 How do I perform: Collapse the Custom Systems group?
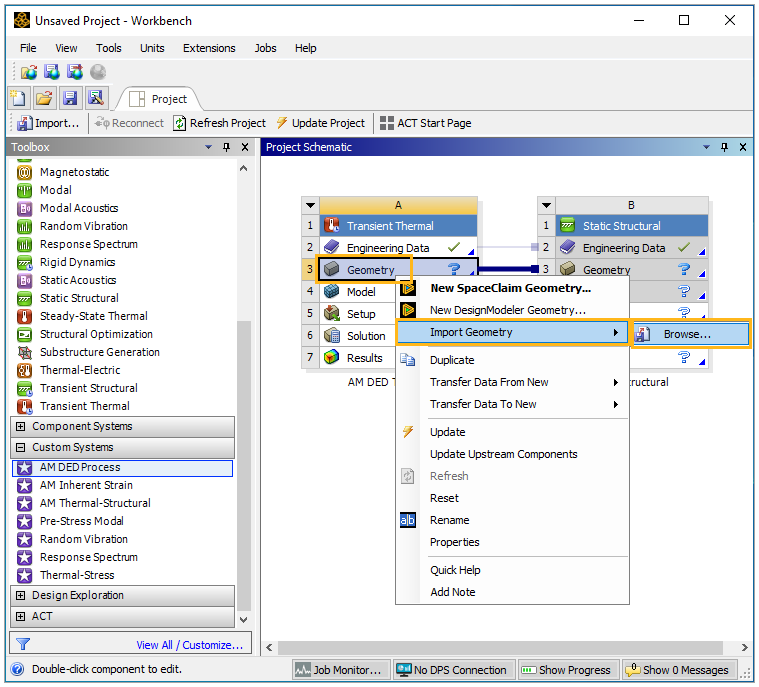pyautogui.click(x=20, y=447)
